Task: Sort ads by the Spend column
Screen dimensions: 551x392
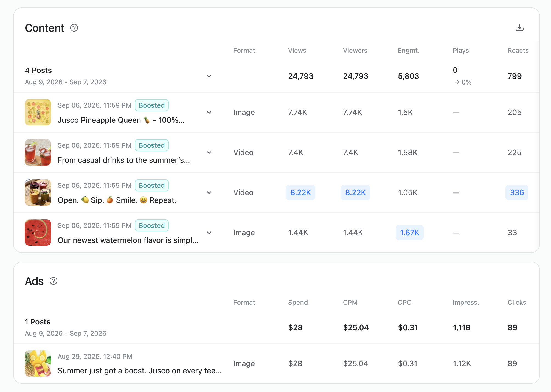Action: pyautogui.click(x=298, y=303)
